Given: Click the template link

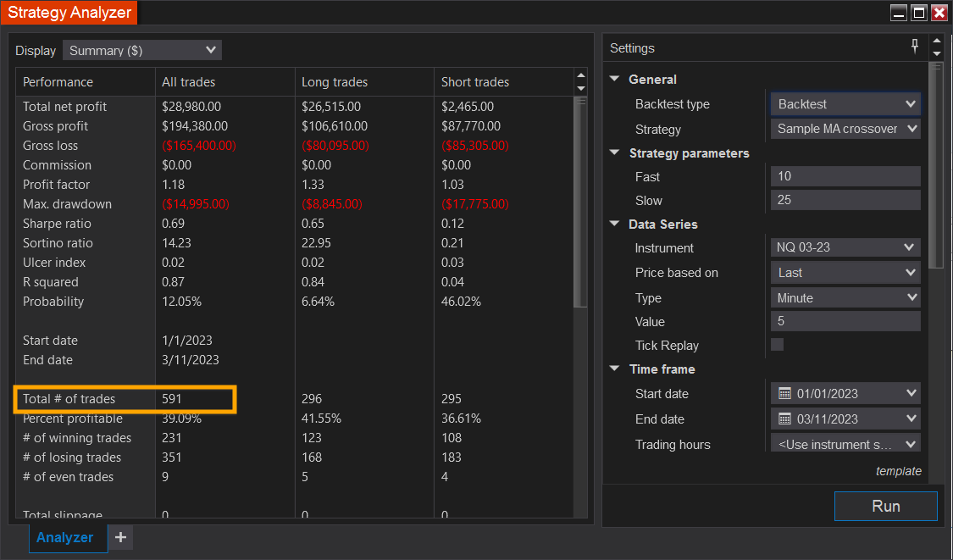Looking at the screenshot, I should [x=898, y=471].
